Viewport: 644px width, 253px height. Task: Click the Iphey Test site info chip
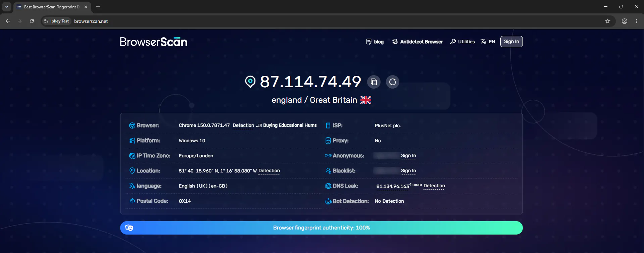coord(56,21)
